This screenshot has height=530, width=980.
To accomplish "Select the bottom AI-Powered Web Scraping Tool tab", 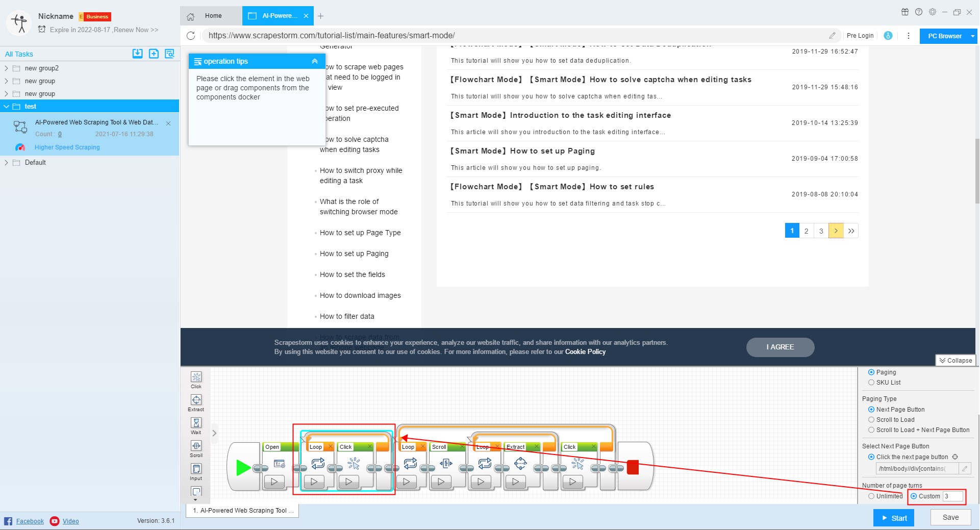I will 243,511.
